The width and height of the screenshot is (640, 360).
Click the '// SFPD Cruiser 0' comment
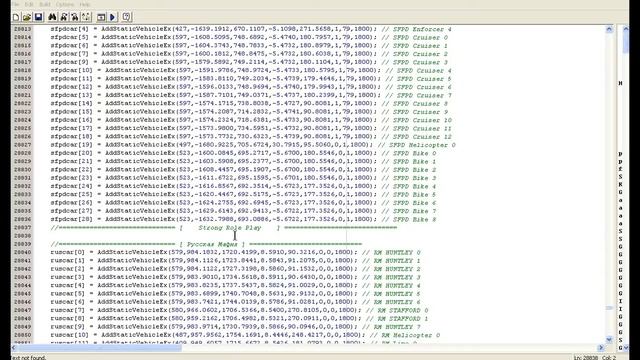(x=415, y=37)
